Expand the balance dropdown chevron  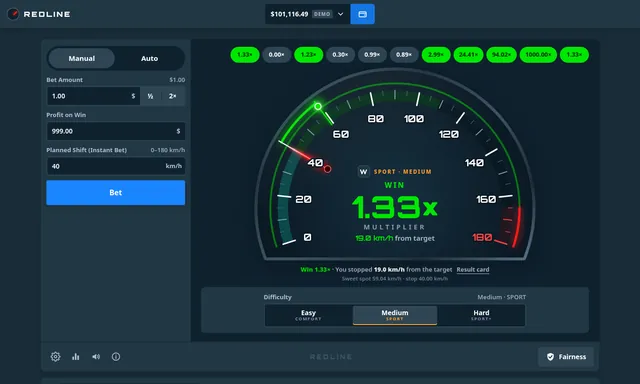pos(340,14)
